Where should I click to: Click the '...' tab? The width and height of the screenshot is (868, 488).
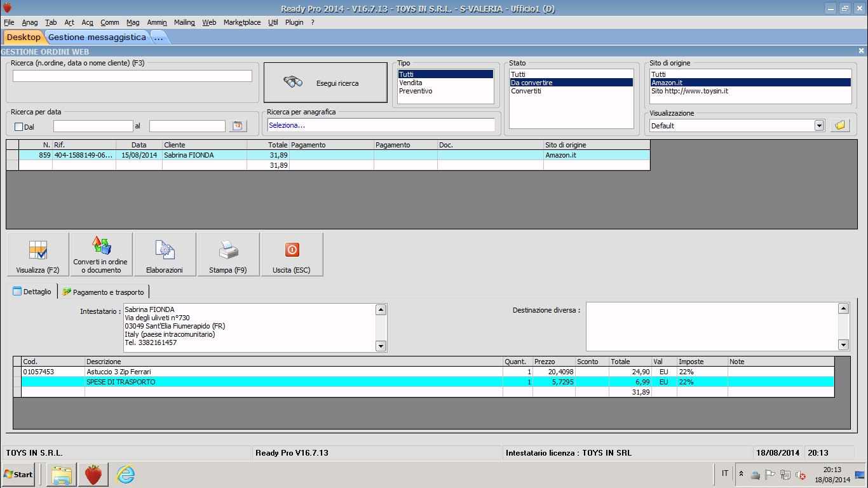(x=159, y=37)
